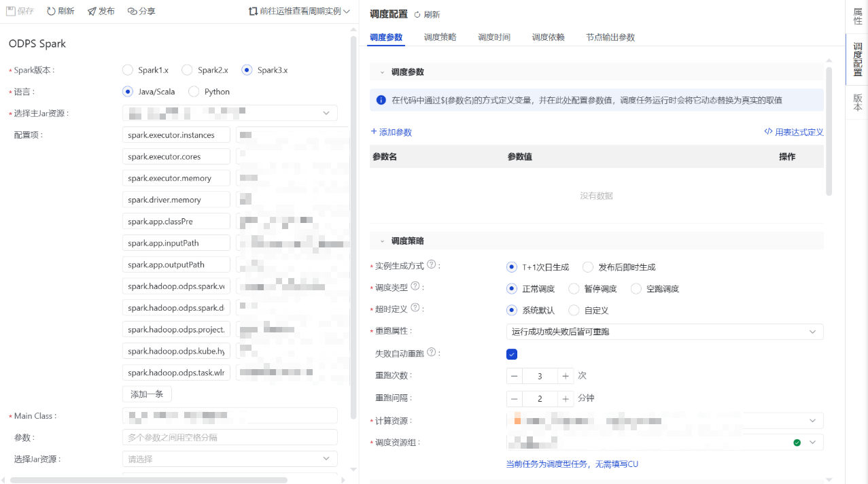
Task: Click the 参数 input field
Action: click(230, 437)
